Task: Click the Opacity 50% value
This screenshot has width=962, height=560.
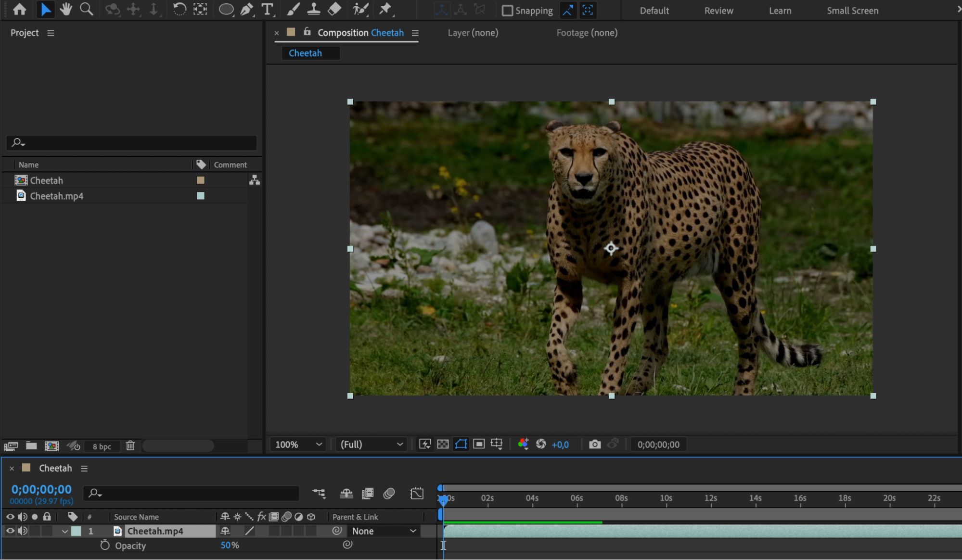Action: (226, 546)
